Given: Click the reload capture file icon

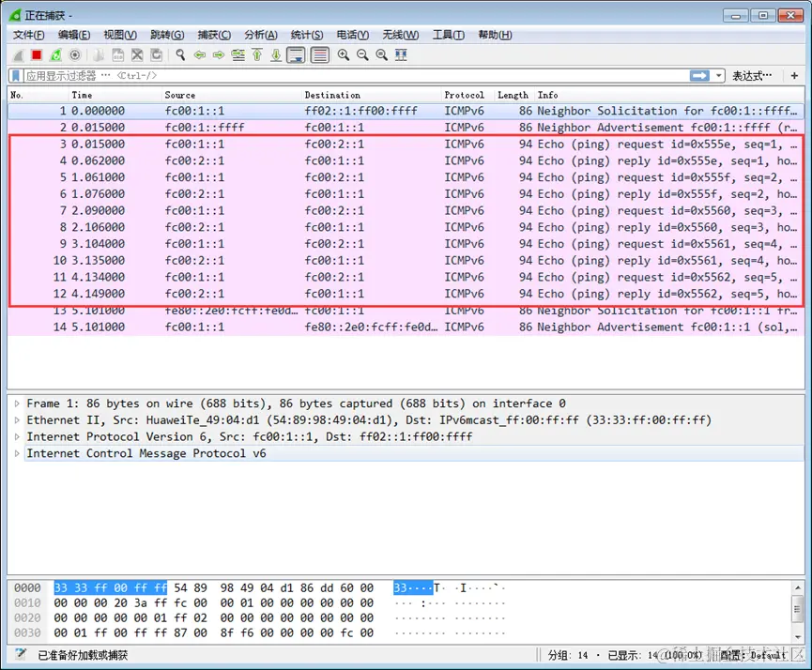Looking at the screenshot, I should 156,54.
